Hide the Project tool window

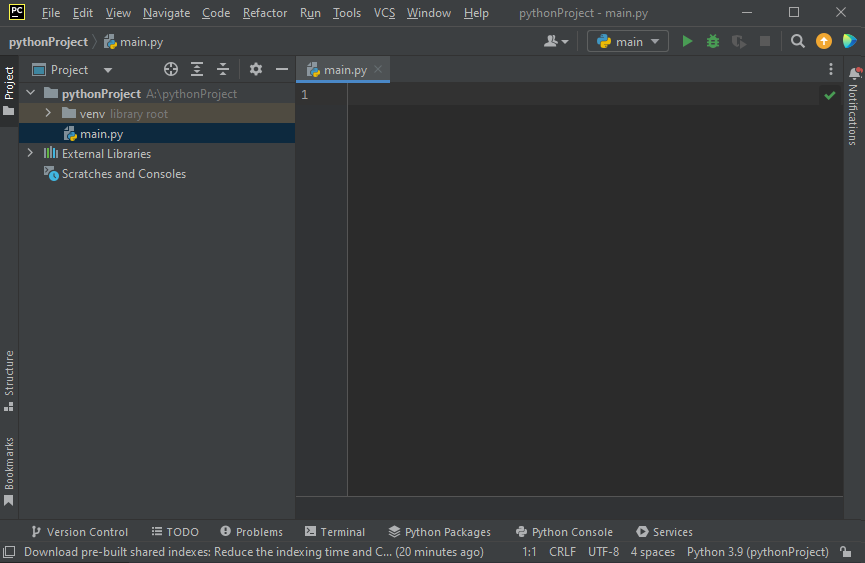[x=282, y=70]
